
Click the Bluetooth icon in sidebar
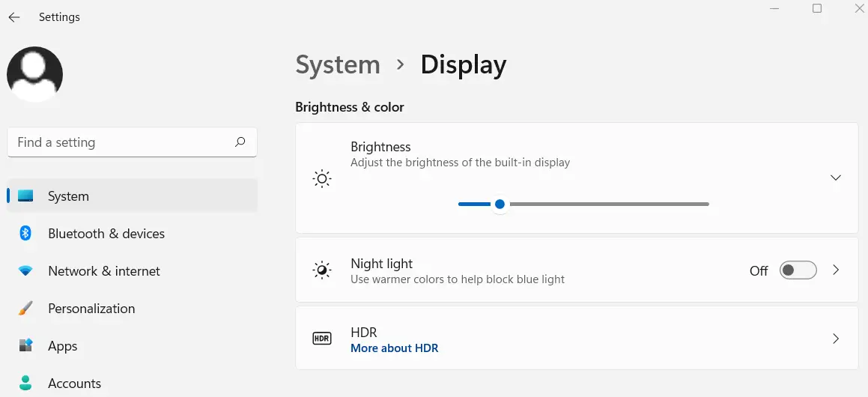tap(25, 234)
